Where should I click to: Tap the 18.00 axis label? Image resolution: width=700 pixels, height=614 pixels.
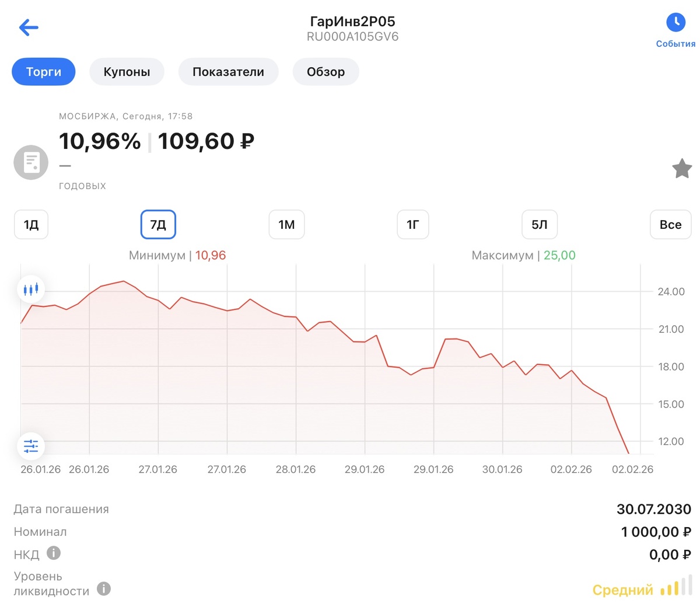coord(671,367)
